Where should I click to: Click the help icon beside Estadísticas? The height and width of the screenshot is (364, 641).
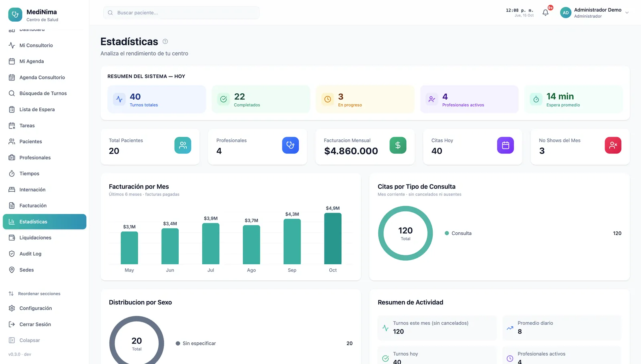pos(165,42)
